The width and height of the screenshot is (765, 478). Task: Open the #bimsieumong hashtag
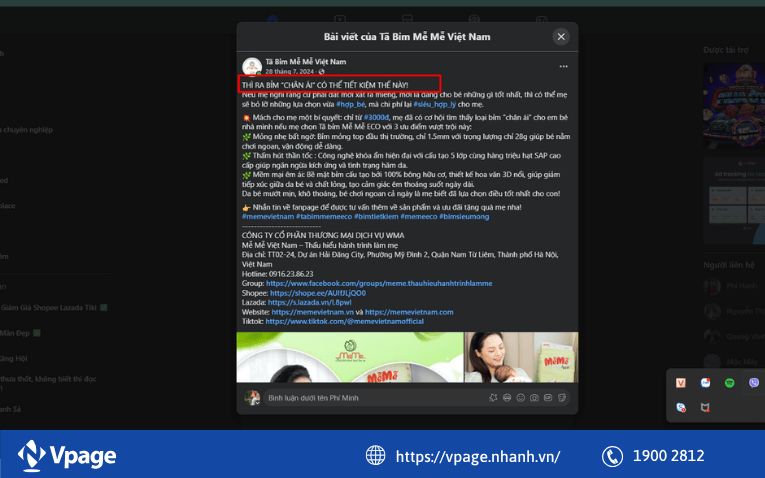pos(464,217)
